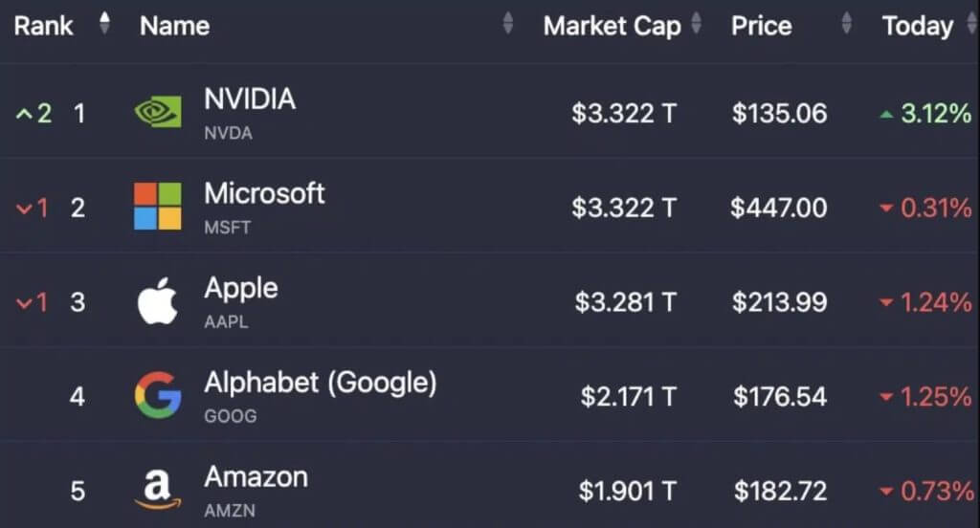Click Apple's $3.281 T market cap value

click(x=626, y=302)
